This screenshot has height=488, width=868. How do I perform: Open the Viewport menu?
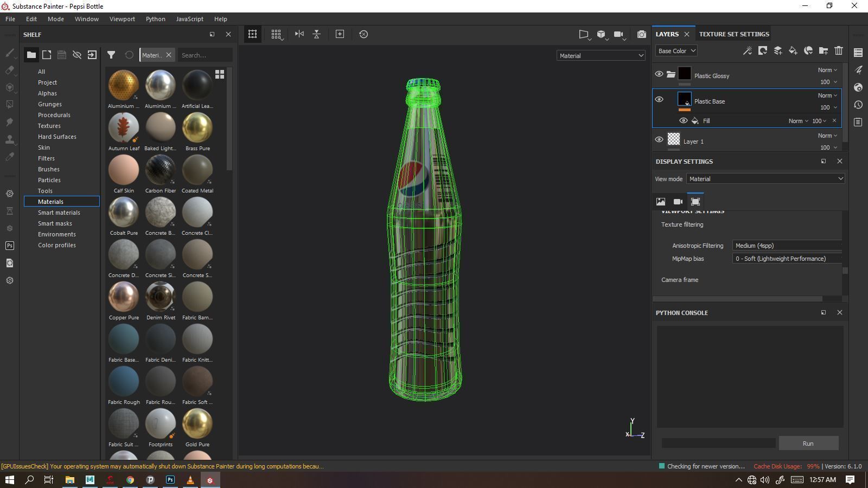(x=122, y=19)
